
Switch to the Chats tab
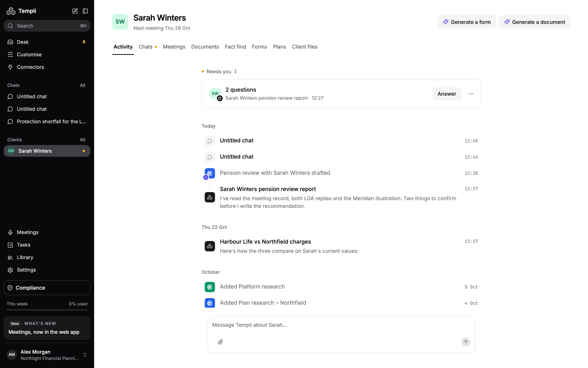point(148,47)
